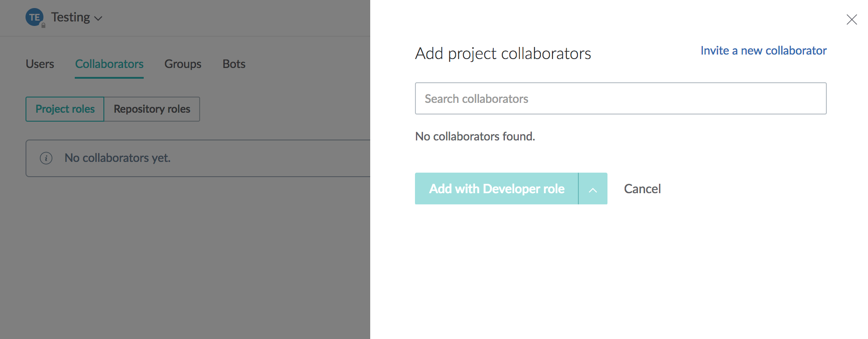
Task: Switch to the Users tab
Action: [x=39, y=64]
